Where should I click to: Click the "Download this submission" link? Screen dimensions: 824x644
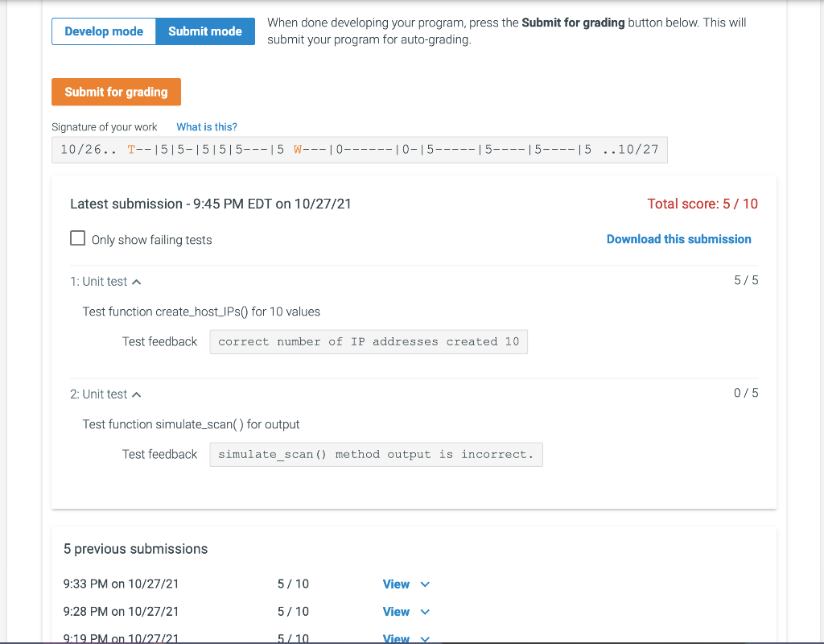click(x=678, y=239)
